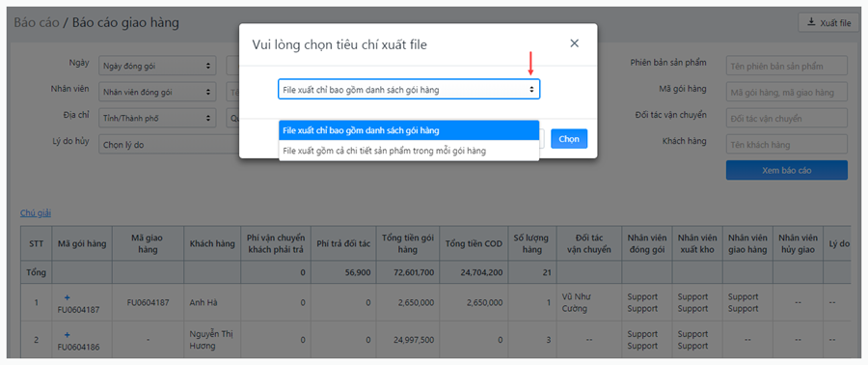Focus the Tên phiên bản sản phẩm field
Image resolution: width=868 pixels, height=365 pixels.
click(x=787, y=66)
